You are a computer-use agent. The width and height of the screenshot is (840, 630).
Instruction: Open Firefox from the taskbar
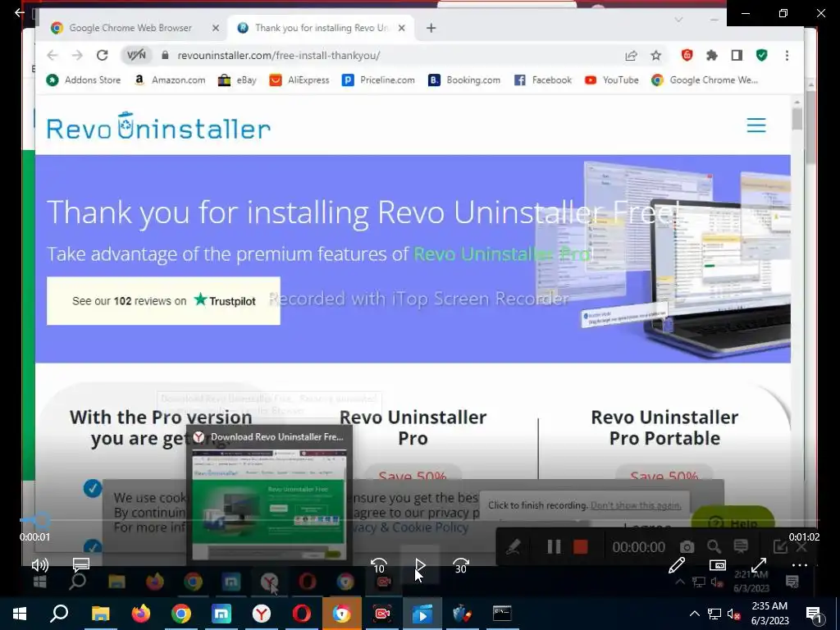click(141, 614)
